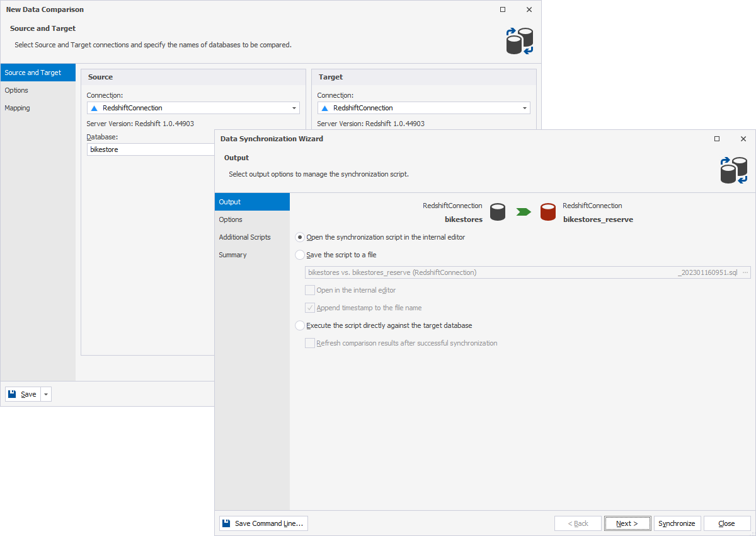The width and height of the screenshot is (756, 536).
Task: Open the Output page in the wizard
Action: point(252,202)
